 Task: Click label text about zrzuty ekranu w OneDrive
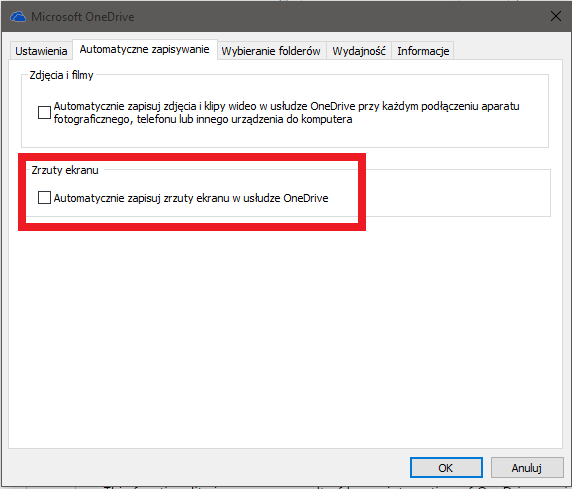click(x=191, y=198)
